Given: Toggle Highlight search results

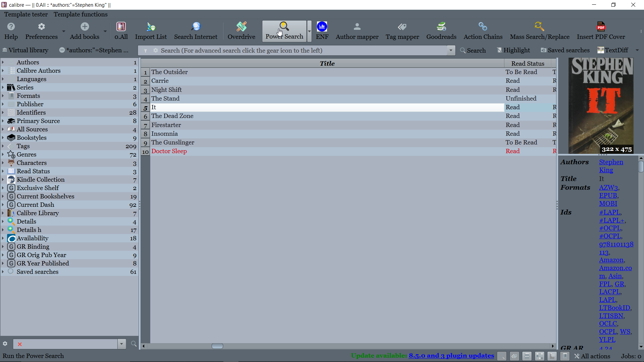Looking at the screenshot, I should 514,50.
